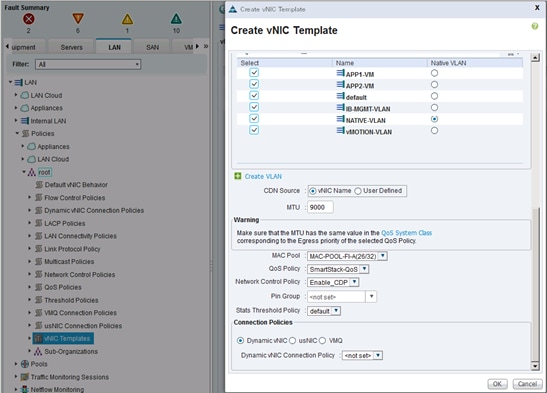Image resolution: width=547 pixels, height=393 pixels.
Task: Select vNIC Templates tree item
Action: click(x=63, y=338)
